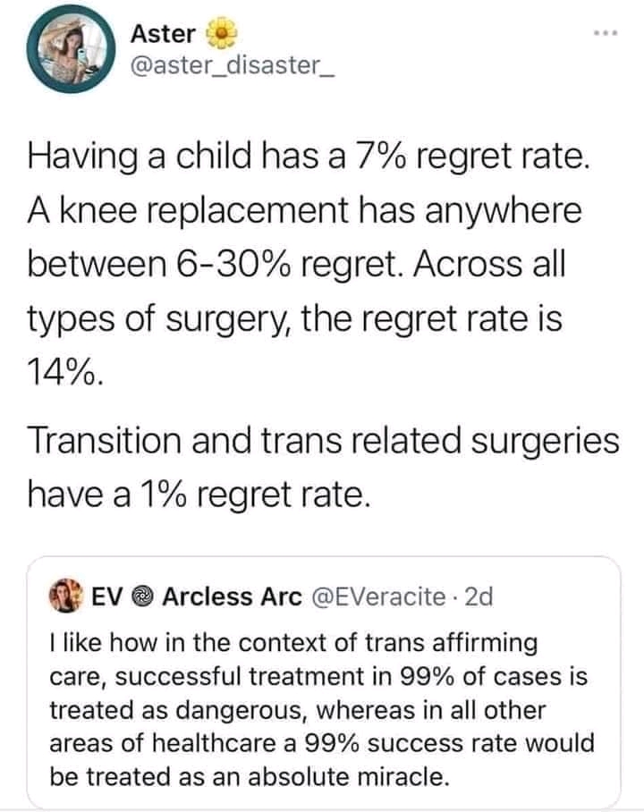Screen dimensions: 644x812
Task: Click the 'Transition and trans related surgeries' line
Action: pos(323,441)
